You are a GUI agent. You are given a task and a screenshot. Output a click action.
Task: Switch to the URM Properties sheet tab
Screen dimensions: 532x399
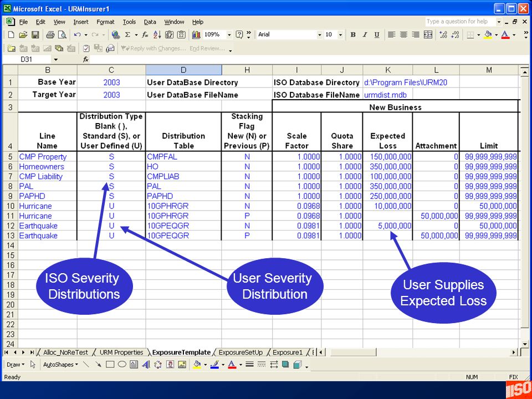click(x=121, y=352)
